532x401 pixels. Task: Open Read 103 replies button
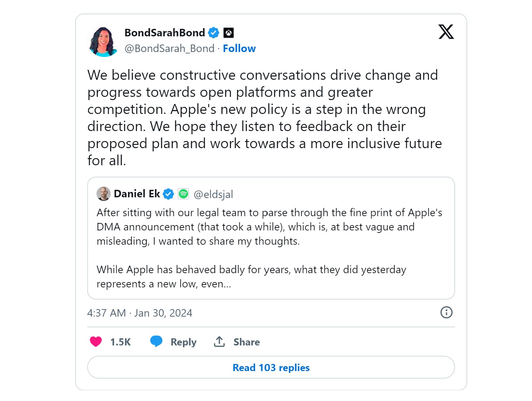pyautogui.click(x=271, y=367)
